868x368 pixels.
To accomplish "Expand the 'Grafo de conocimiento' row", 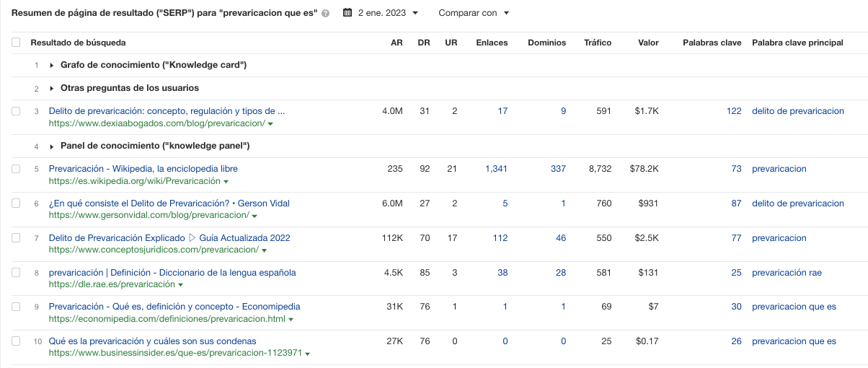I will (51, 66).
